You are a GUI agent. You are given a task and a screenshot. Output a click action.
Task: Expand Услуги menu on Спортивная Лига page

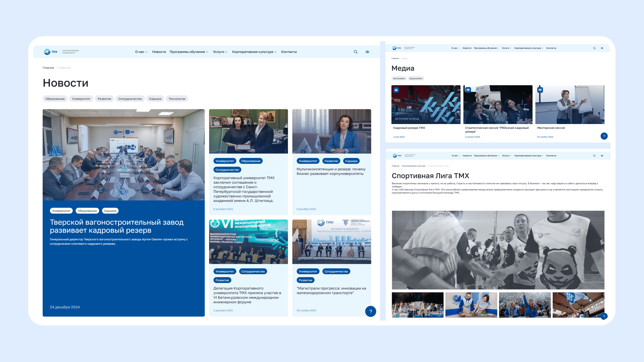(507, 156)
